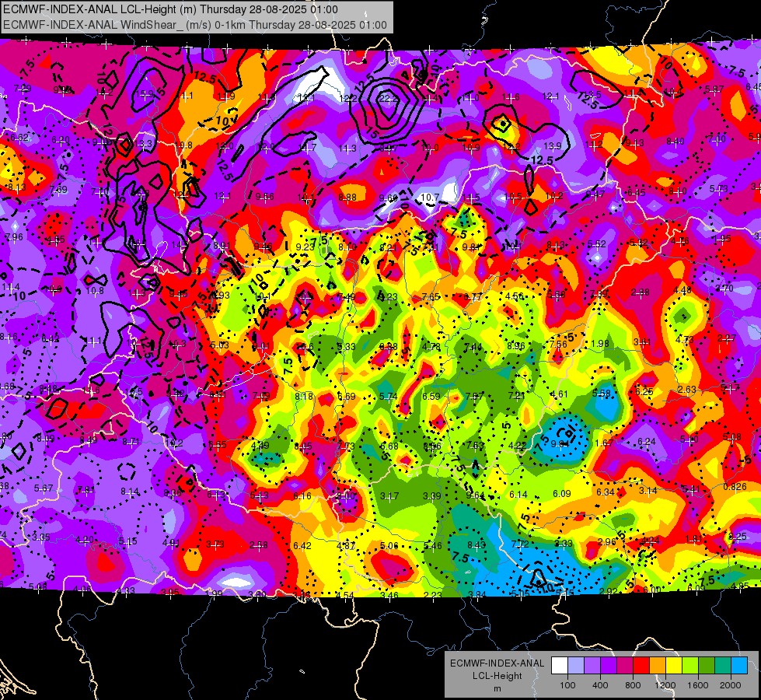Screen dimensions: 761x700
Task: Click the LCL-Height title line at top
Action: click(x=170, y=9)
